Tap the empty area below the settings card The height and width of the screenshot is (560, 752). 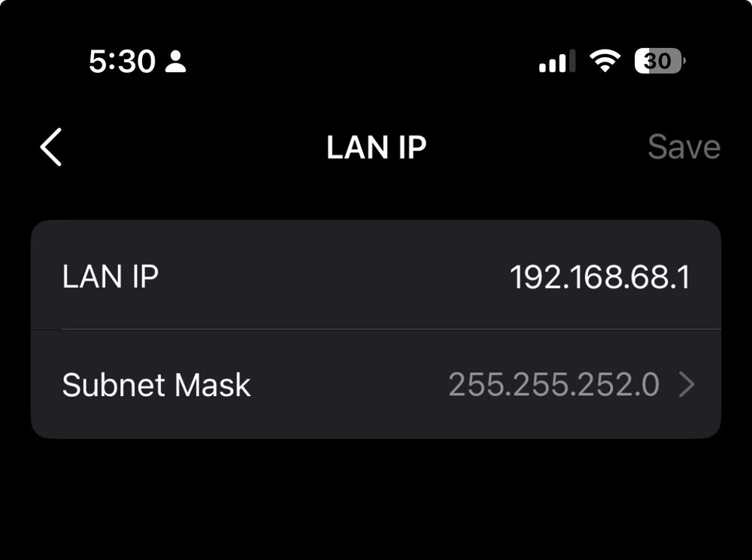376,498
